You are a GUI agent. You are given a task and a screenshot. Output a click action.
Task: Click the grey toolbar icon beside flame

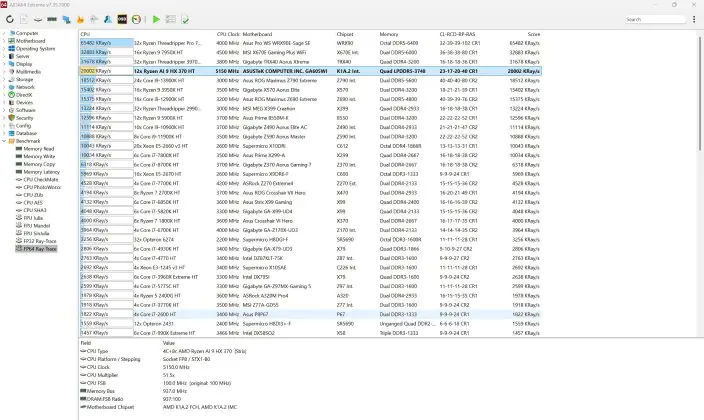click(94, 19)
